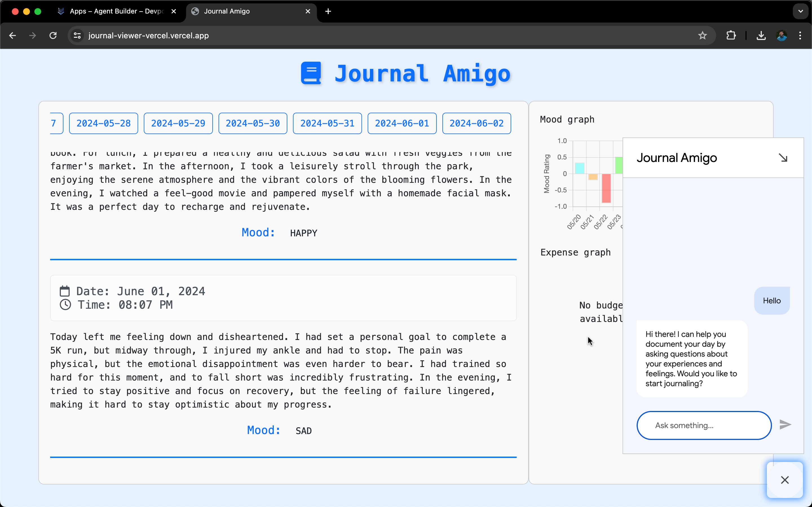The image size is (812, 507).
Task: Jump to the 2024-06-02 journal entry
Action: click(476, 123)
